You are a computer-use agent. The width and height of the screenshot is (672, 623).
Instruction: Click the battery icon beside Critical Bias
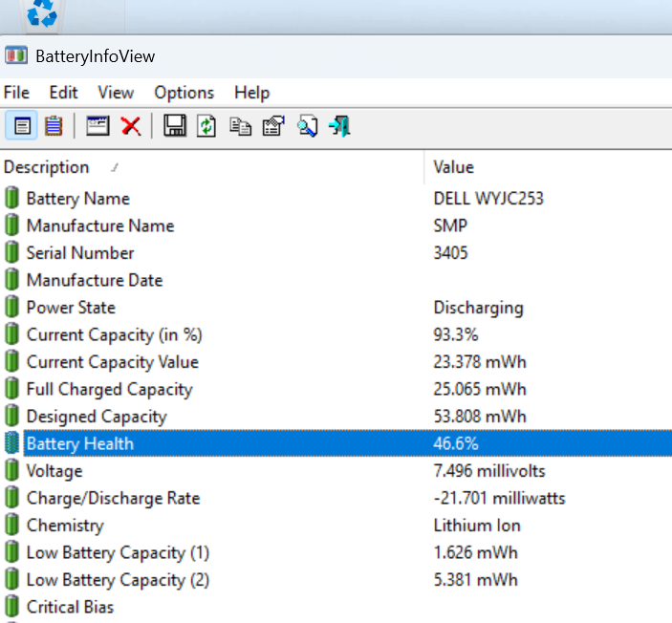point(12,607)
